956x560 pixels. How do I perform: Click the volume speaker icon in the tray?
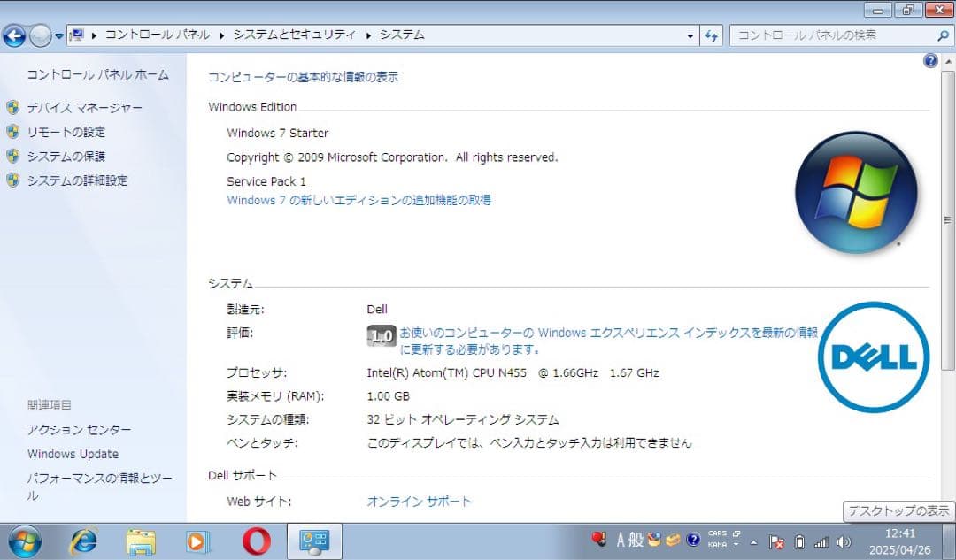coord(844,540)
